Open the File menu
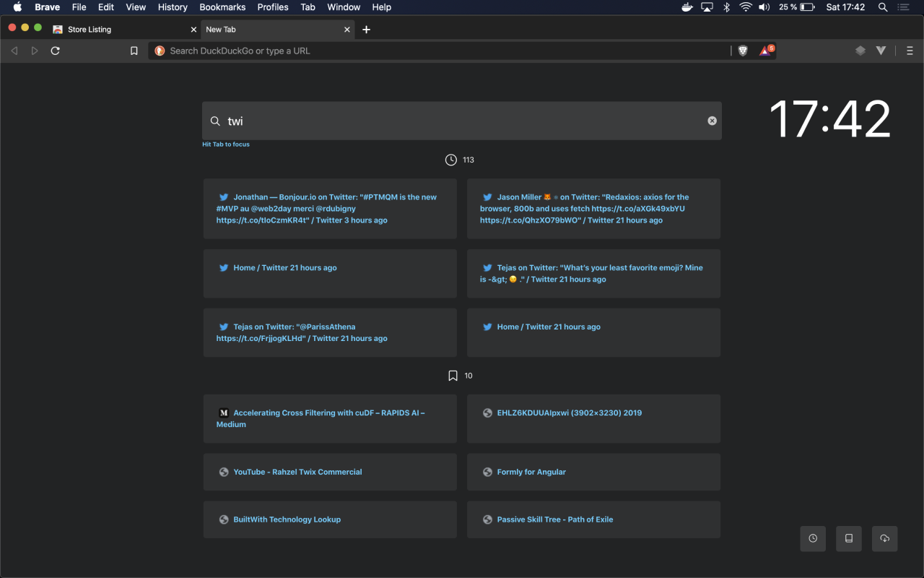 pyautogui.click(x=79, y=7)
